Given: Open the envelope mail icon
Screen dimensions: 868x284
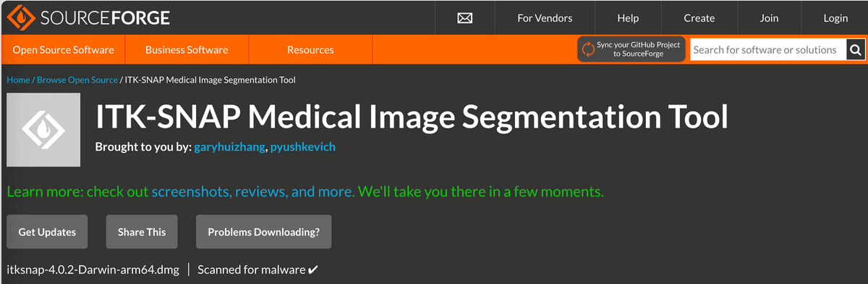Looking at the screenshot, I should point(465,18).
